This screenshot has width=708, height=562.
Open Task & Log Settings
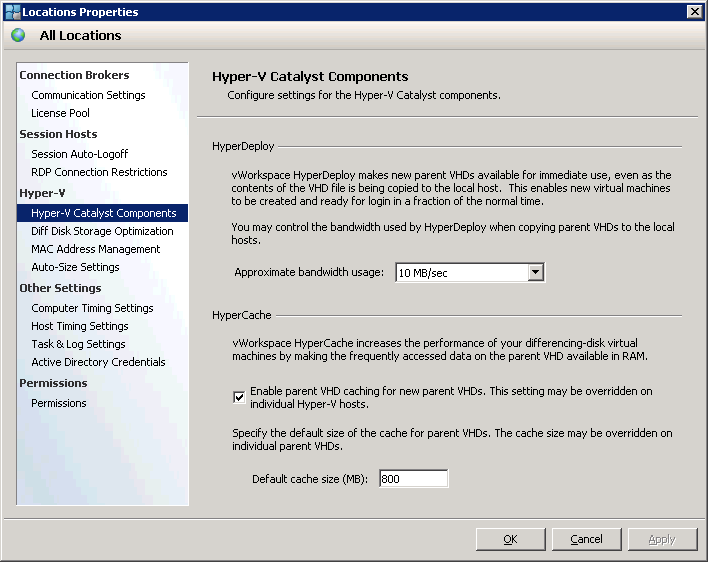pos(78,344)
